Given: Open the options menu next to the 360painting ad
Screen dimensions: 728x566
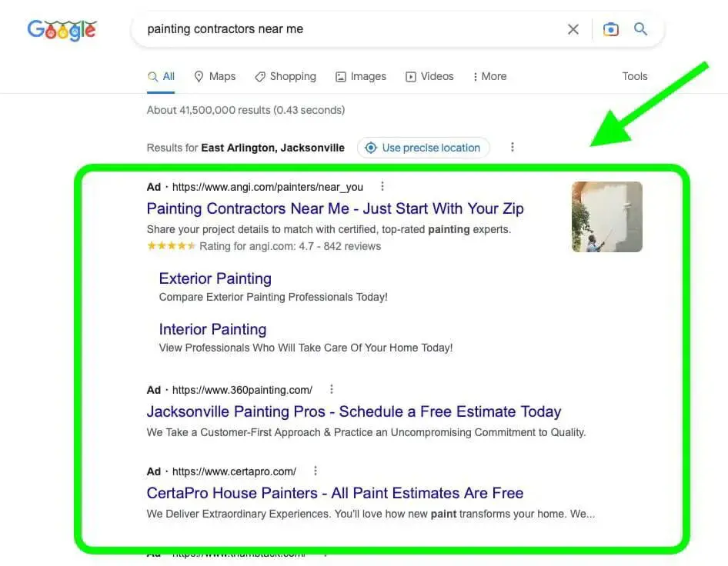Looking at the screenshot, I should pos(331,389).
